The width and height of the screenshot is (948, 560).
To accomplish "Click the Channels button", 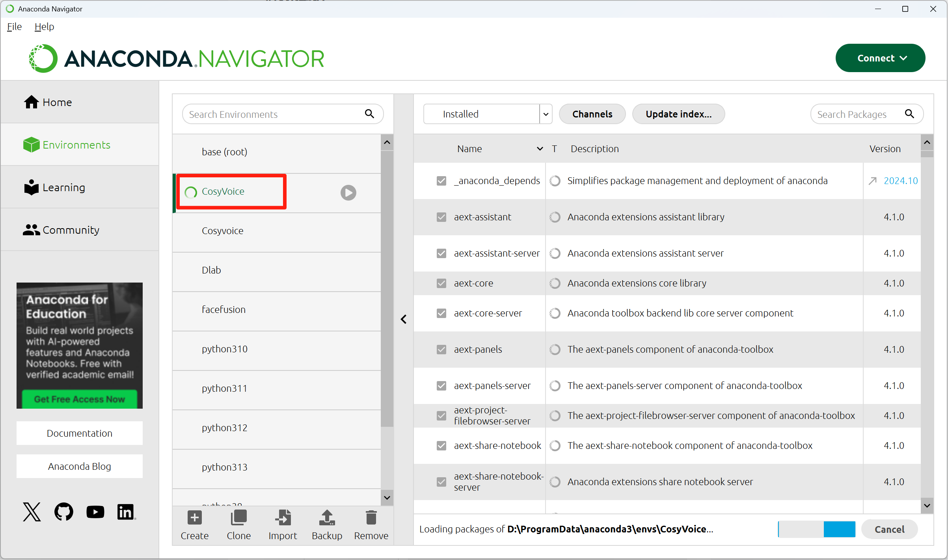I will [x=592, y=114].
